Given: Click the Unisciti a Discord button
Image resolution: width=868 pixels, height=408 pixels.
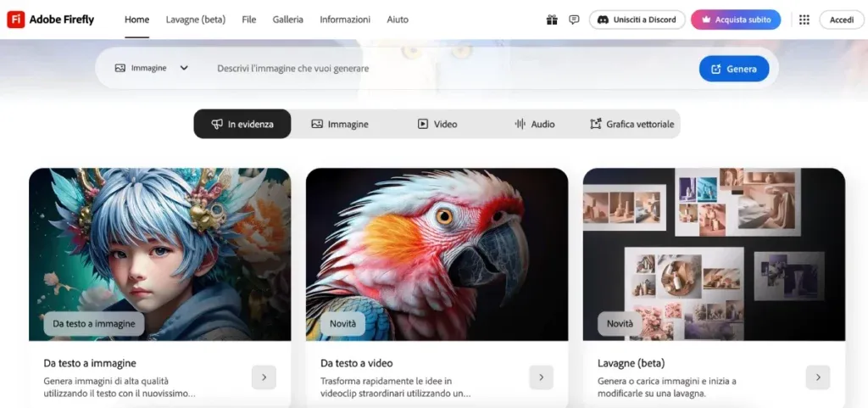Looking at the screenshot, I should pos(637,20).
